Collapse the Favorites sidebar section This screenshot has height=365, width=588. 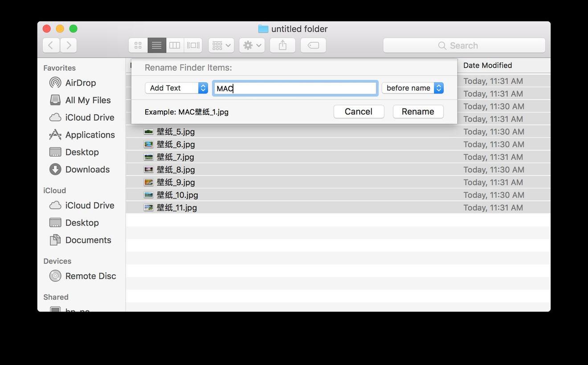click(59, 68)
